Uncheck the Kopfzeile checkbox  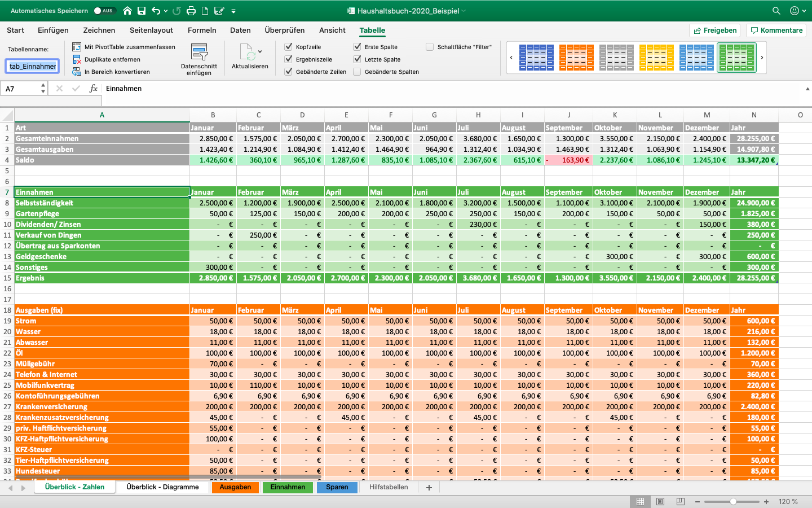pyautogui.click(x=289, y=47)
